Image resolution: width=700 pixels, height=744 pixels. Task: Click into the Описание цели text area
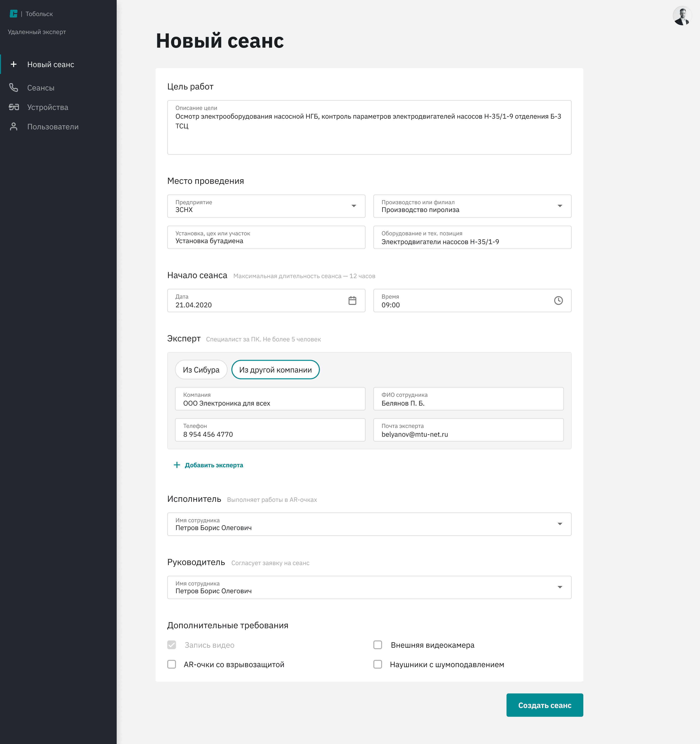(x=369, y=127)
